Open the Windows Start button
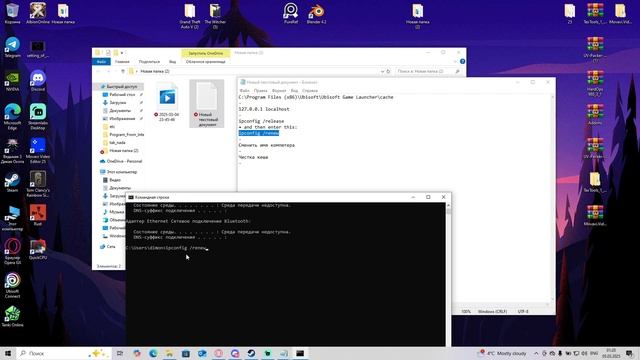Image resolution: width=640 pixels, height=360 pixels. click(x=8, y=353)
